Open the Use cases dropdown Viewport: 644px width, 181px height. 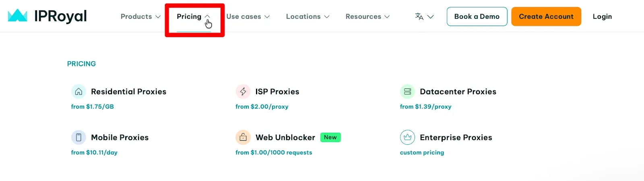pos(248,16)
